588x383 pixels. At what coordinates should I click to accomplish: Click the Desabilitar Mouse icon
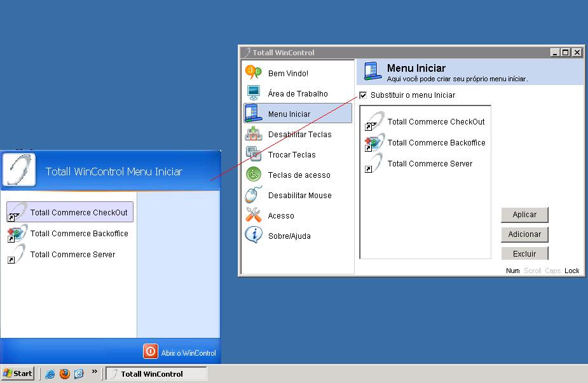[x=254, y=195]
